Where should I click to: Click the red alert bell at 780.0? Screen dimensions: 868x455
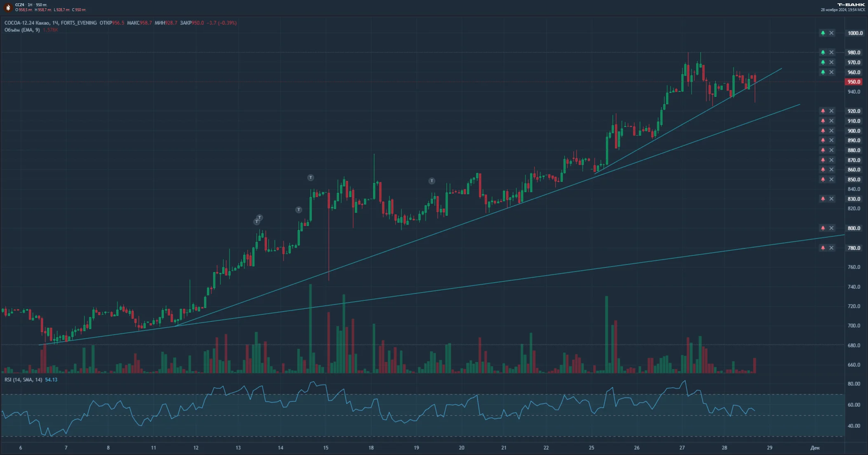coord(823,248)
